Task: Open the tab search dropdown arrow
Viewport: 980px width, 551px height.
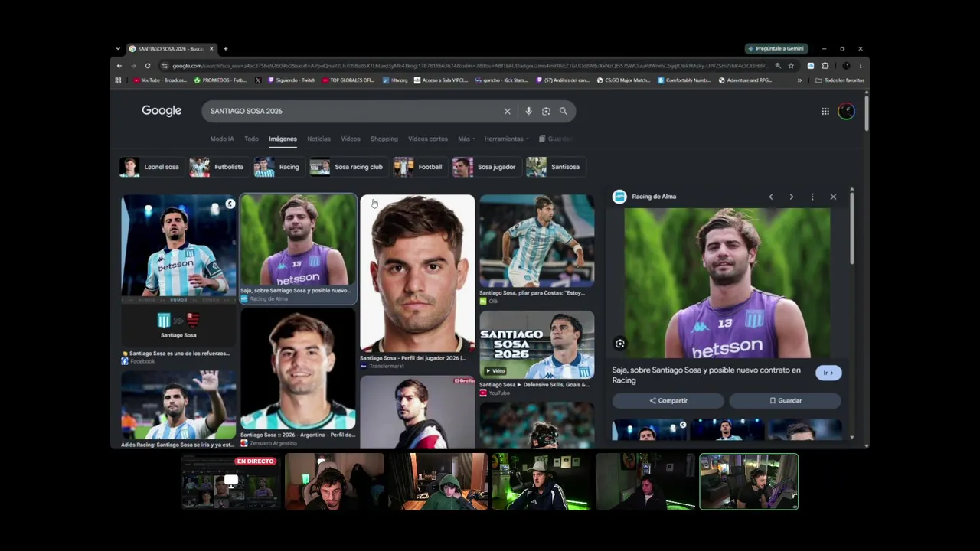Action: coord(118,49)
